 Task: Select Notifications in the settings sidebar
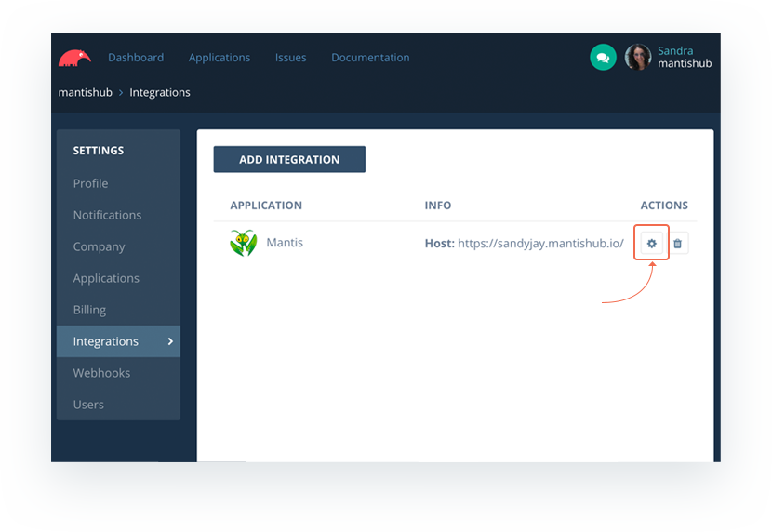[118, 215]
